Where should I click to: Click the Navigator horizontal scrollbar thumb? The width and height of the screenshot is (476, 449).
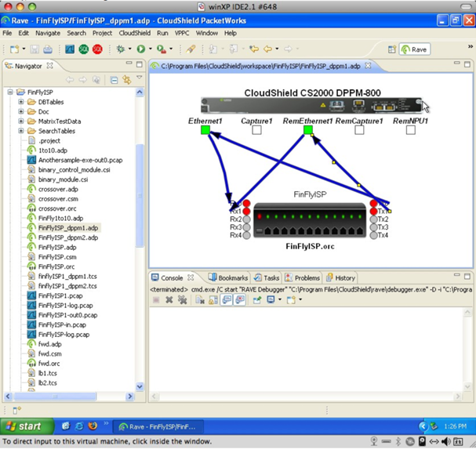55,396
